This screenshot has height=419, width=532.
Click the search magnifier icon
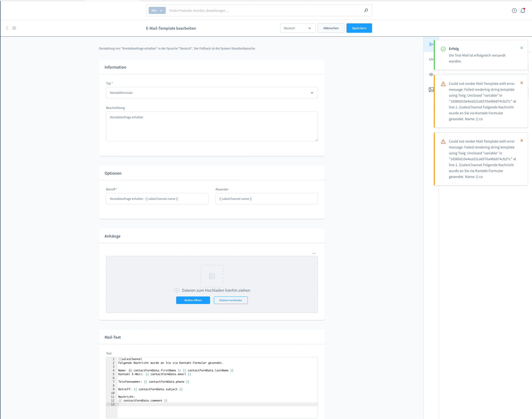click(366, 10)
